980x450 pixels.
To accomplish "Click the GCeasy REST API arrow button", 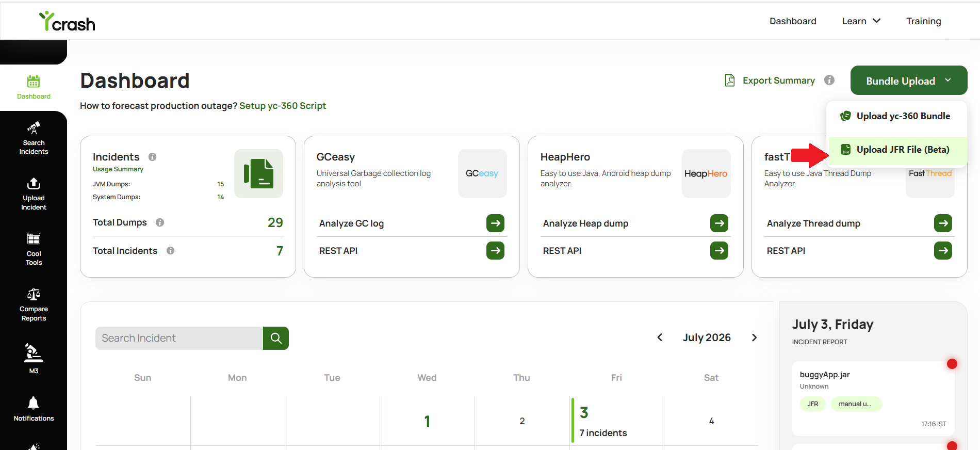I will tap(495, 251).
